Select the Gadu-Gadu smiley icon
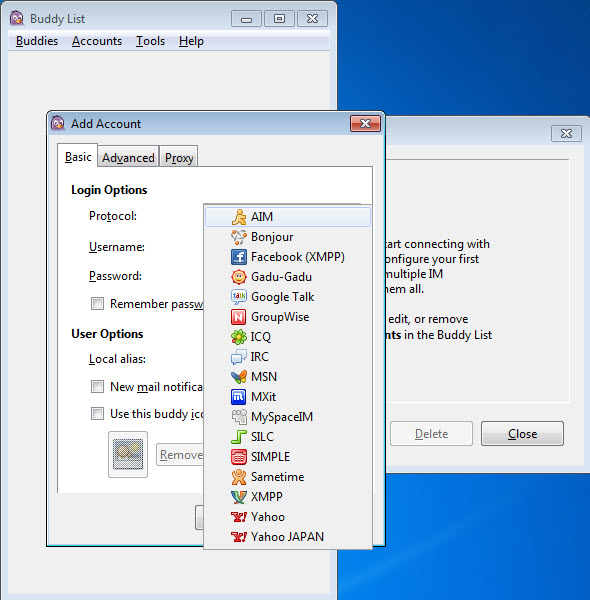The height and width of the screenshot is (600, 590). tap(239, 277)
